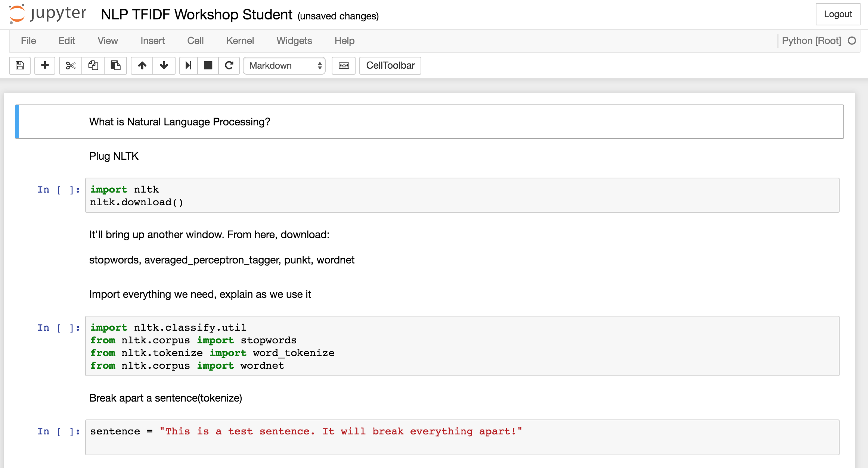Open the Widgets menu
Screen dimensions: 868x468
pyautogui.click(x=294, y=41)
